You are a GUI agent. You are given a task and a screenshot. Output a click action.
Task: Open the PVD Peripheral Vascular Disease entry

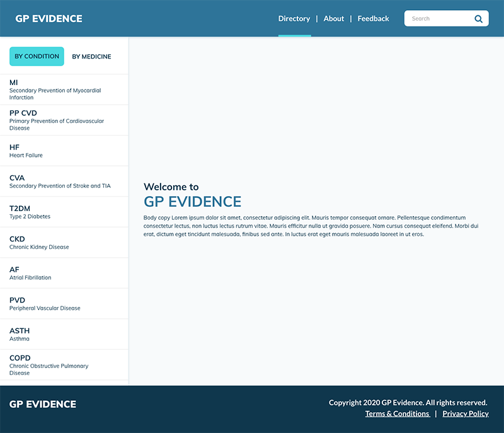coord(64,303)
